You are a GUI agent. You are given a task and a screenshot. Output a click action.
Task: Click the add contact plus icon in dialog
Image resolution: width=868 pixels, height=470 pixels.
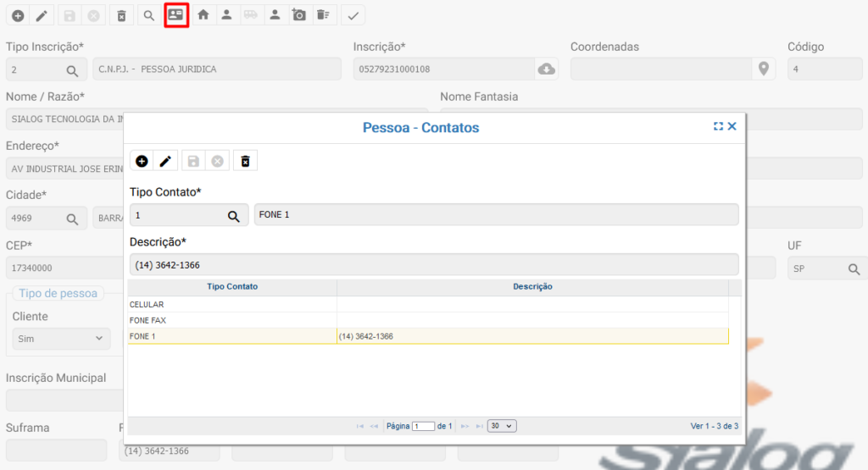142,161
